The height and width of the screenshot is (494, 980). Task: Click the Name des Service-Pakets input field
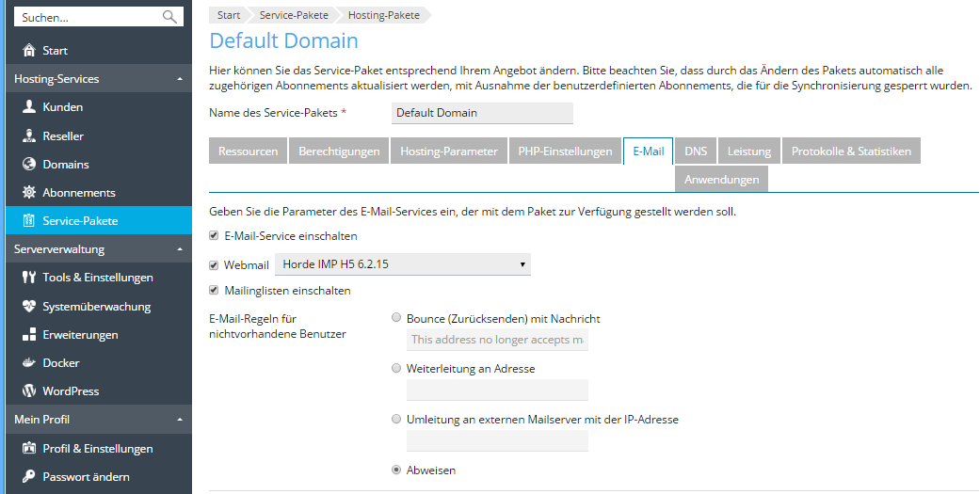482,113
